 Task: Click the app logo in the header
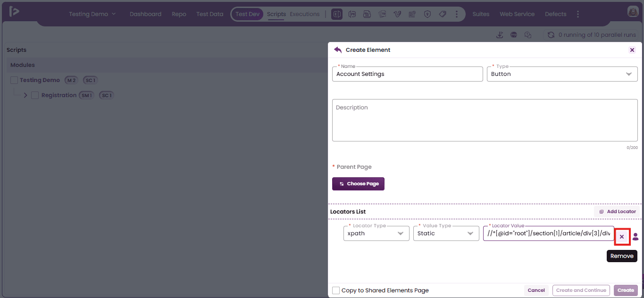tap(15, 12)
